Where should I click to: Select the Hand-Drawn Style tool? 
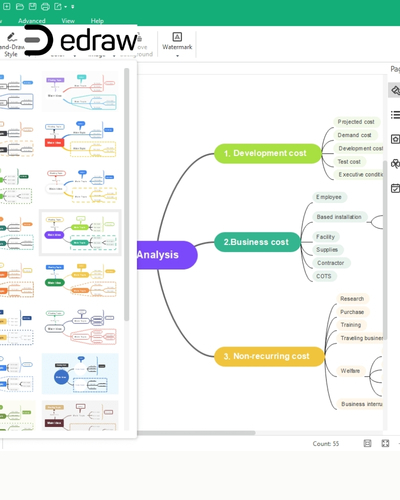[12, 45]
